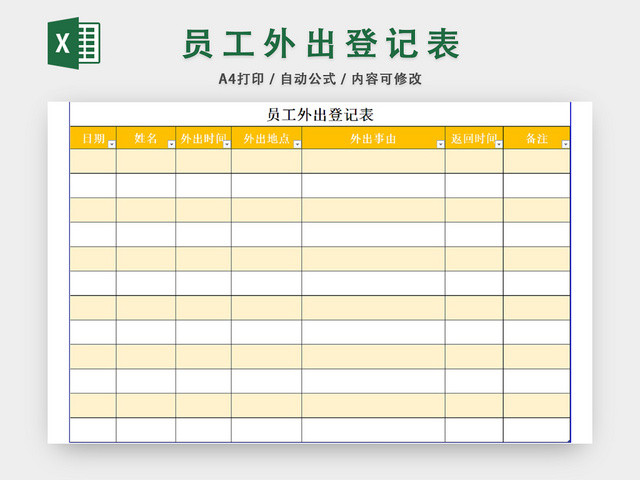The height and width of the screenshot is (480, 640).
Task: Open the 日期 column filter dropdown
Action: click(112, 144)
